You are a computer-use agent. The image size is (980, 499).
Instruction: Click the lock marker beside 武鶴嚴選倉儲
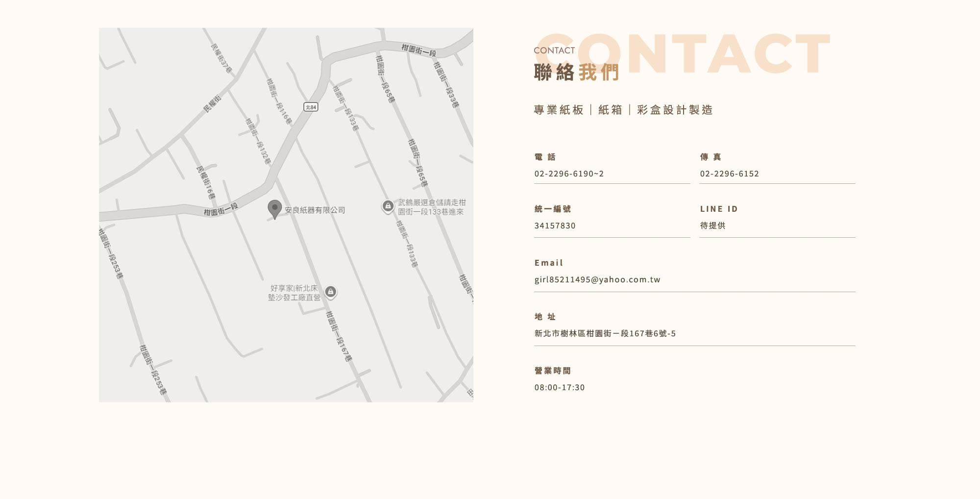[388, 206]
